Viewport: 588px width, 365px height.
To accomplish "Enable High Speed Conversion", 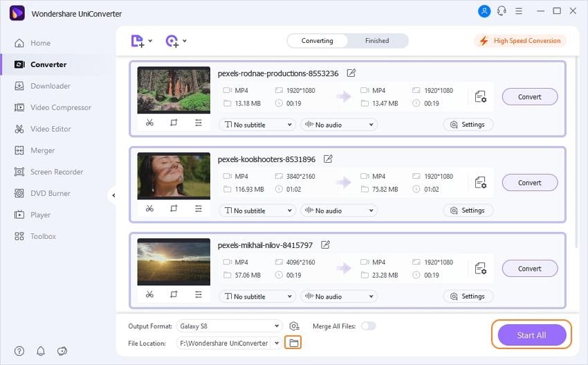I will (x=520, y=41).
